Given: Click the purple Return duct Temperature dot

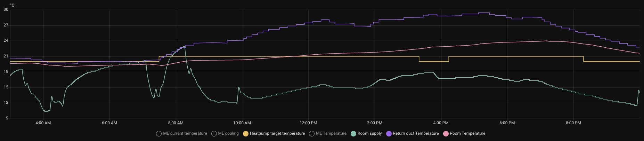Looking at the screenshot, I should 389,134.
